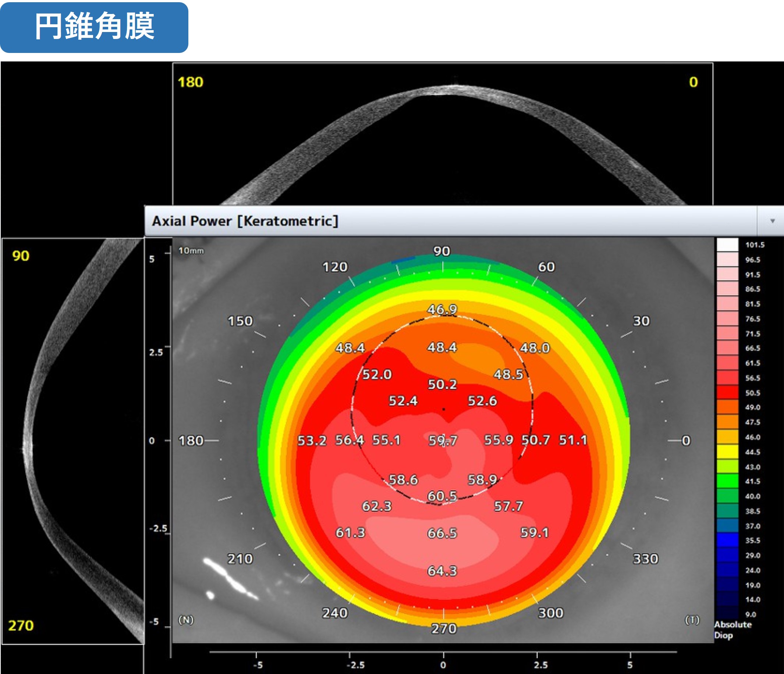Click the (N) nasal side marker
784x674 pixels.
point(186,620)
